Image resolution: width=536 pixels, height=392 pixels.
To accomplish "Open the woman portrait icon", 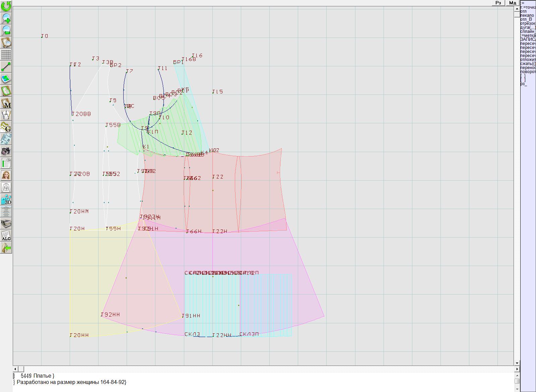I will tap(6, 175).
